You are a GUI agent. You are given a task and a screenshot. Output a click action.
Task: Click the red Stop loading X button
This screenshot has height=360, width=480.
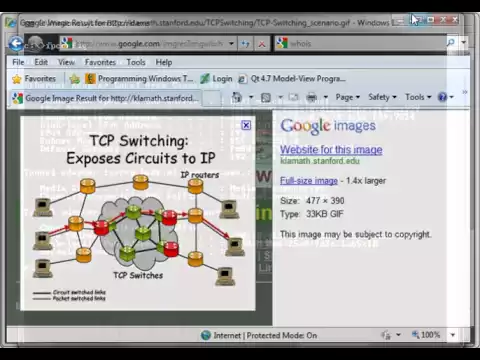(x=262, y=44)
